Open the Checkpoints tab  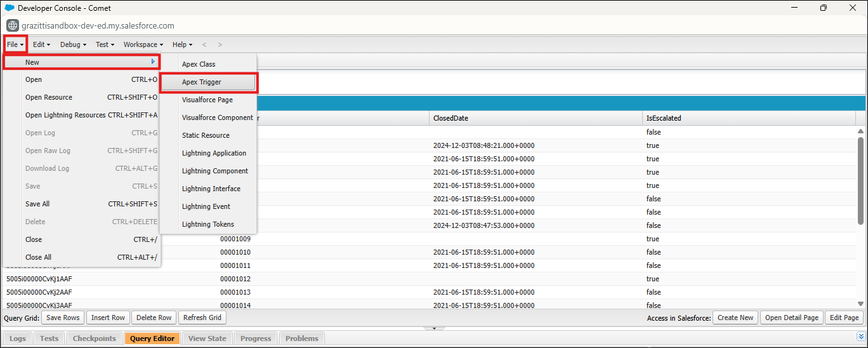(x=94, y=338)
